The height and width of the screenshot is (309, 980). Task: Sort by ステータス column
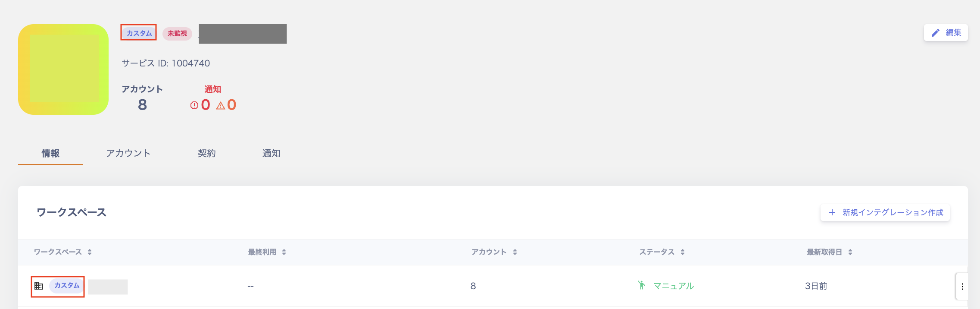pos(683,252)
